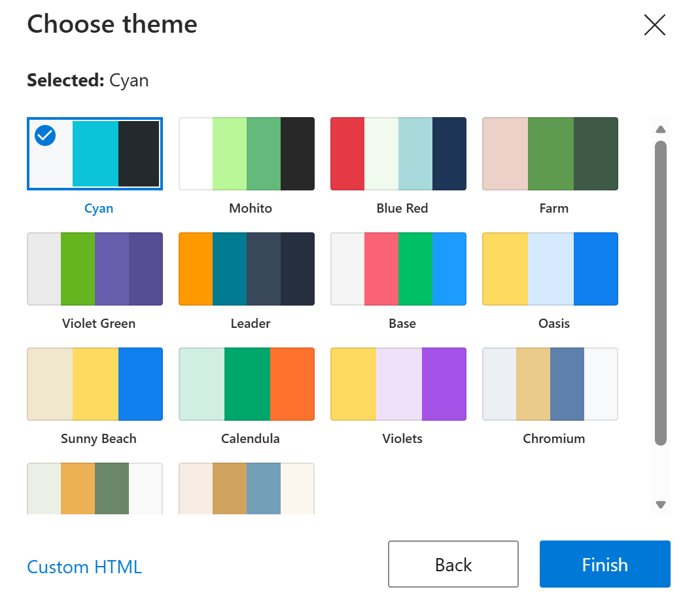Image resolution: width=700 pixels, height=602 pixels.
Task: Click the Cyan theme label link
Action: coord(98,208)
